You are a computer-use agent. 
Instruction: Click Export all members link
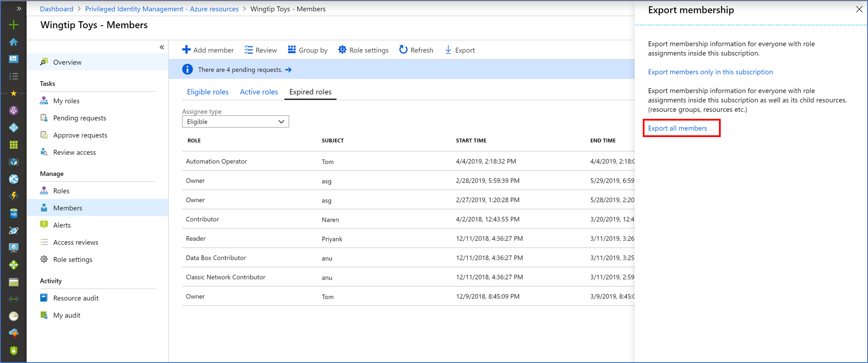pyautogui.click(x=677, y=128)
